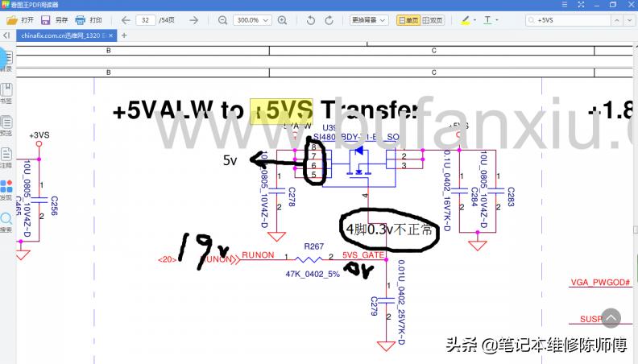
Task: Switch to 单页 single-page view
Action: (408, 20)
